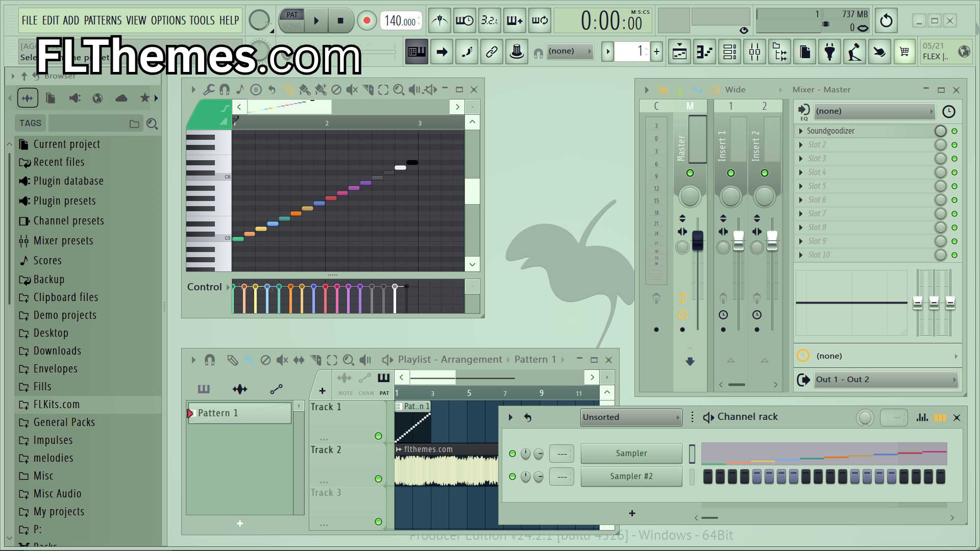
Task: Mute Track 1 in the playlist
Action: (x=378, y=436)
